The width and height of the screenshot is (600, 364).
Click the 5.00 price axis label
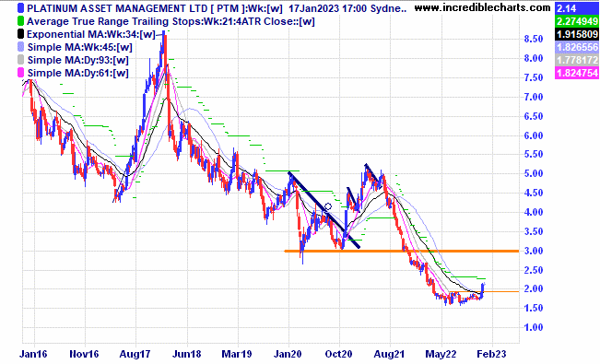click(534, 174)
